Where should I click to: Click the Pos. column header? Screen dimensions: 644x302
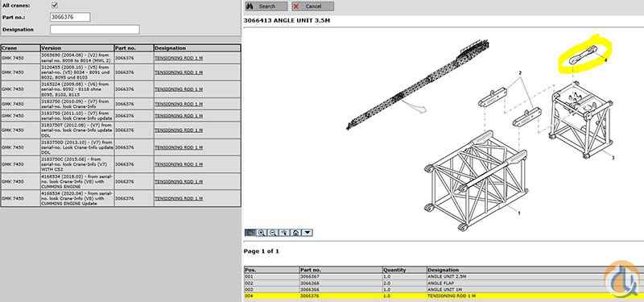[x=272, y=270]
